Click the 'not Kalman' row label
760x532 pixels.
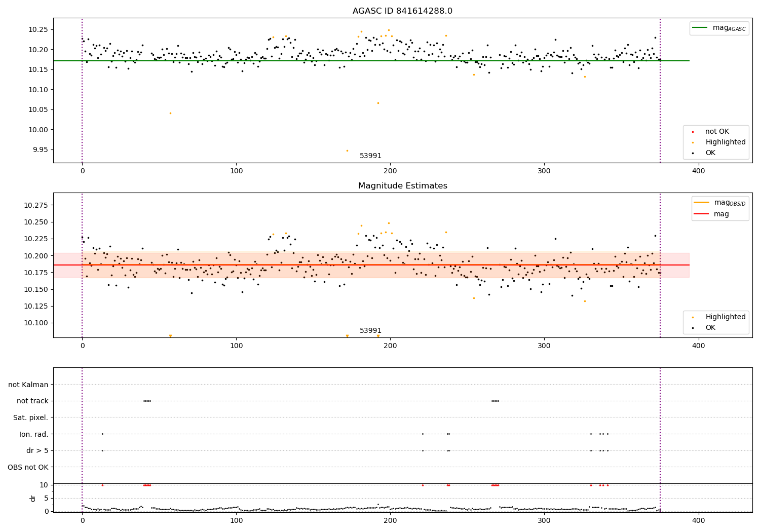coord(28,385)
